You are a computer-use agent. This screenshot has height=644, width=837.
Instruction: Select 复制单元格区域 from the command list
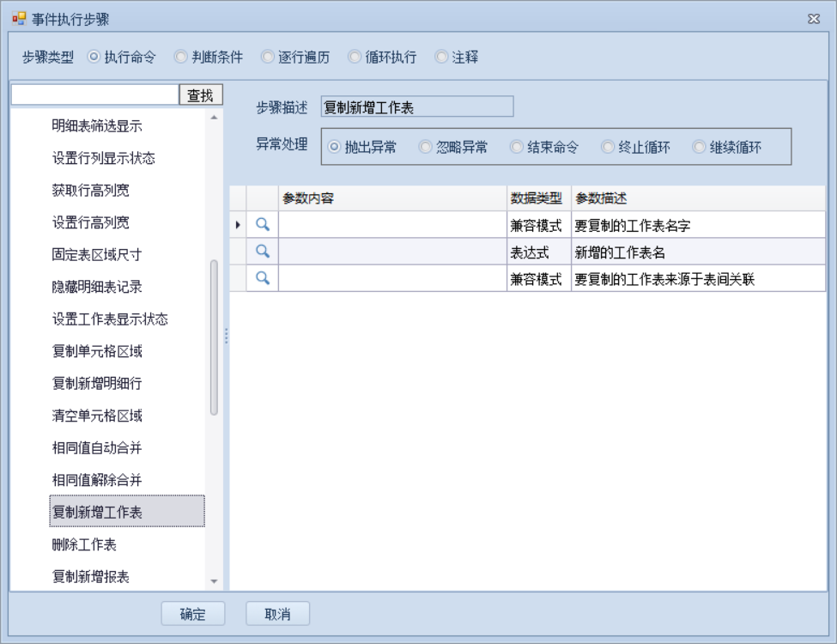97,351
